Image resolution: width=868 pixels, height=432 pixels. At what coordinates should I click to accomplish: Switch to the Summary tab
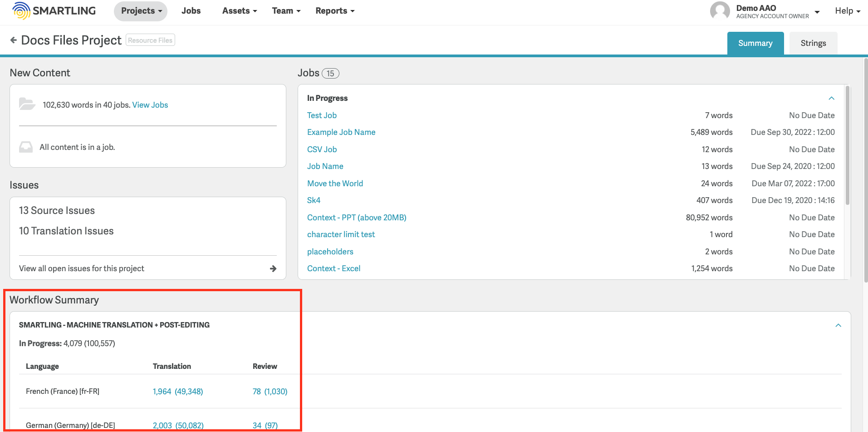(755, 43)
